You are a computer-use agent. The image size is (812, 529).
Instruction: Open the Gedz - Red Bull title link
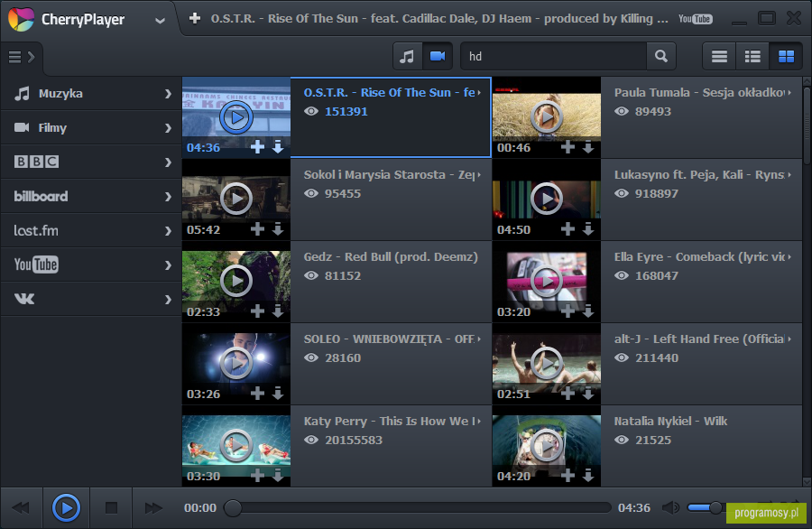coord(391,257)
